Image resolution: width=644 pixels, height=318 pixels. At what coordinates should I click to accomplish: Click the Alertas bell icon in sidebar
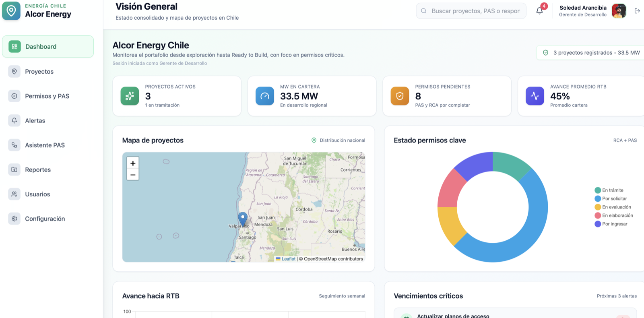pyautogui.click(x=14, y=121)
